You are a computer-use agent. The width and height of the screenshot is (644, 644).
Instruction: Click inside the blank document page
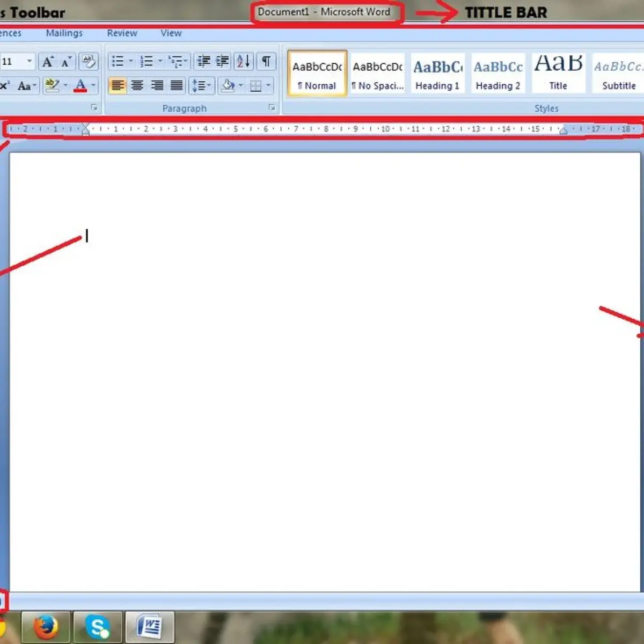point(325,372)
